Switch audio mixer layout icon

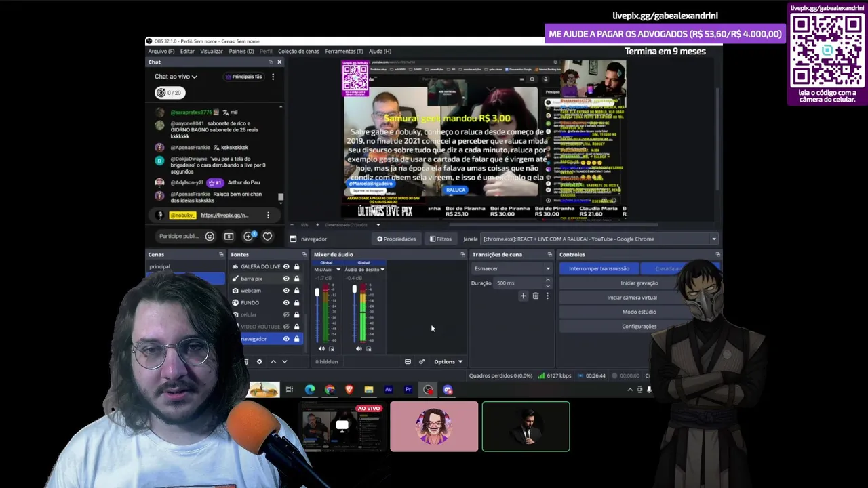tap(408, 361)
